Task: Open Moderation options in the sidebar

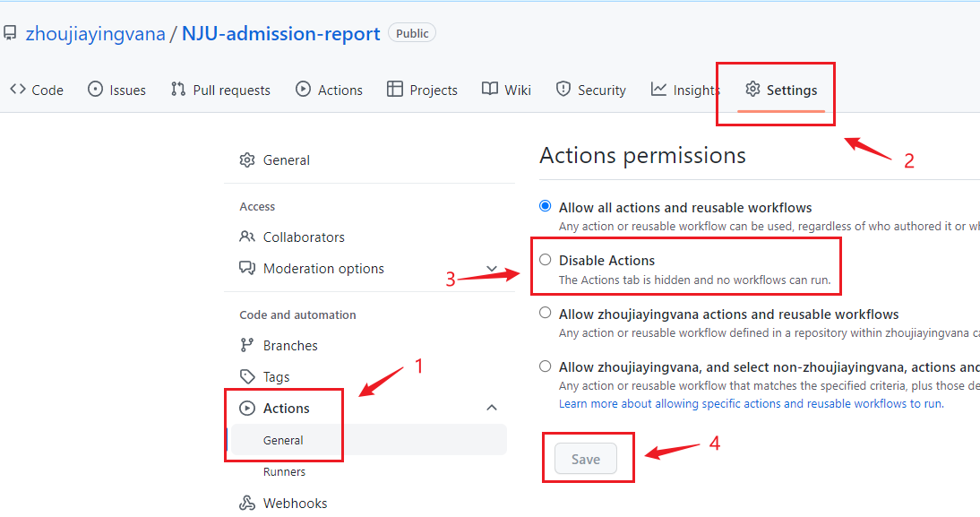Action: (369, 268)
